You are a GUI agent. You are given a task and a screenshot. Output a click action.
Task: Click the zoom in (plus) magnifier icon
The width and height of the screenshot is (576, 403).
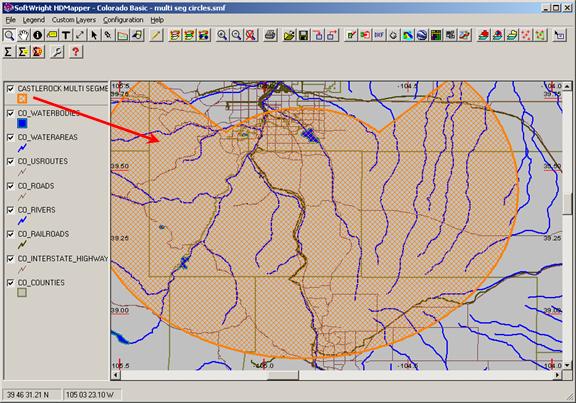(x=222, y=35)
